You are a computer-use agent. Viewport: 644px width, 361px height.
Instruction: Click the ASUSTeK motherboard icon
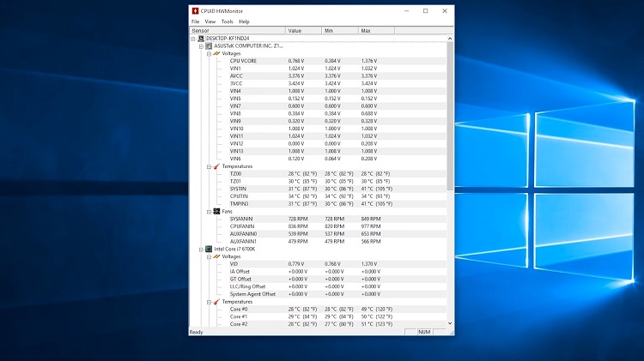click(209, 46)
